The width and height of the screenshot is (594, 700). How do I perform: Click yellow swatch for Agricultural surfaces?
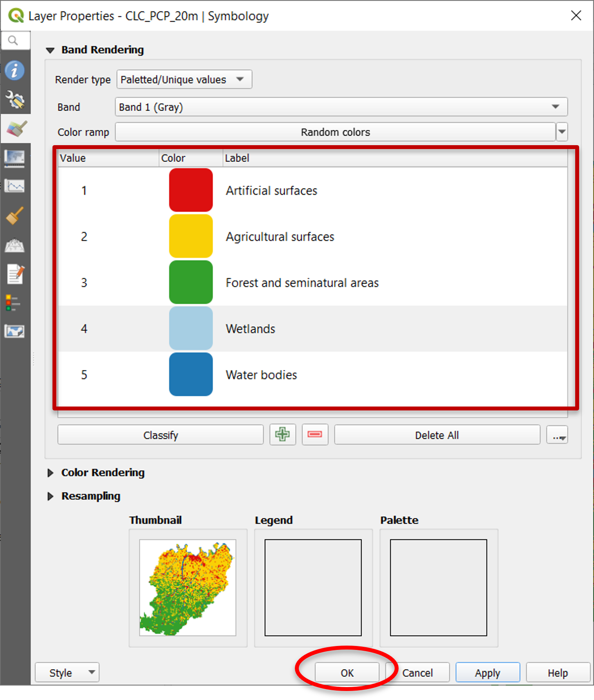coord(191,236)
